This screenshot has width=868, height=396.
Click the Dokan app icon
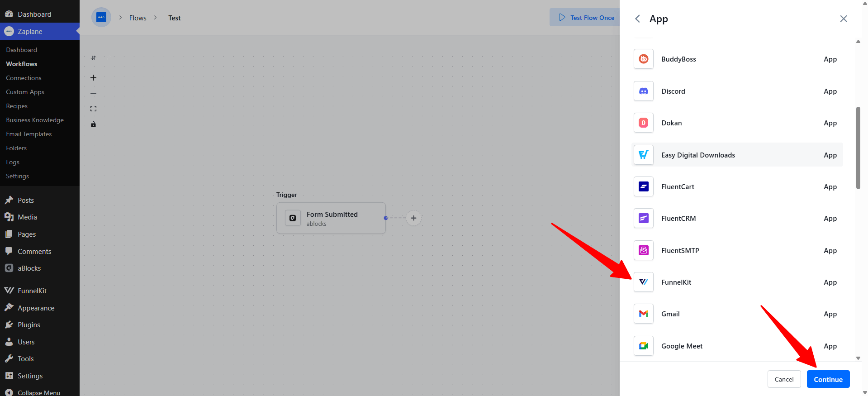click(643, 123)
